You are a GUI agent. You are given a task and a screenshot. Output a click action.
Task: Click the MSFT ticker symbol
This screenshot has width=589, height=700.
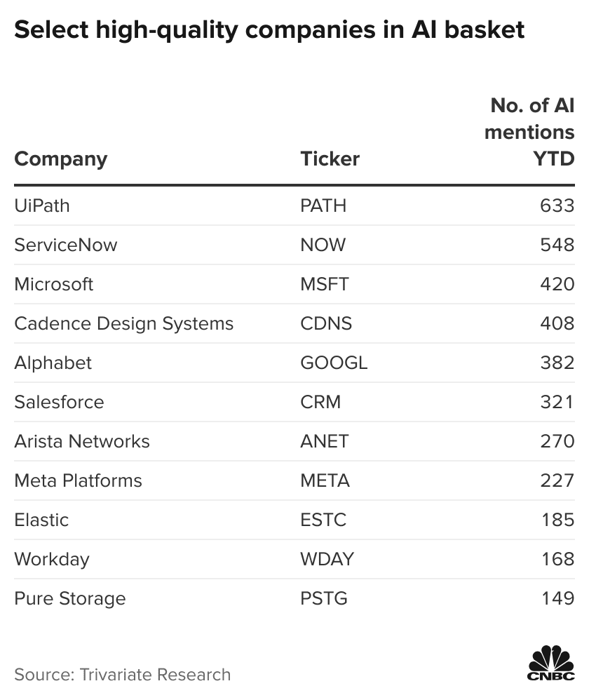pyautogui.click(x=325, y=284)
